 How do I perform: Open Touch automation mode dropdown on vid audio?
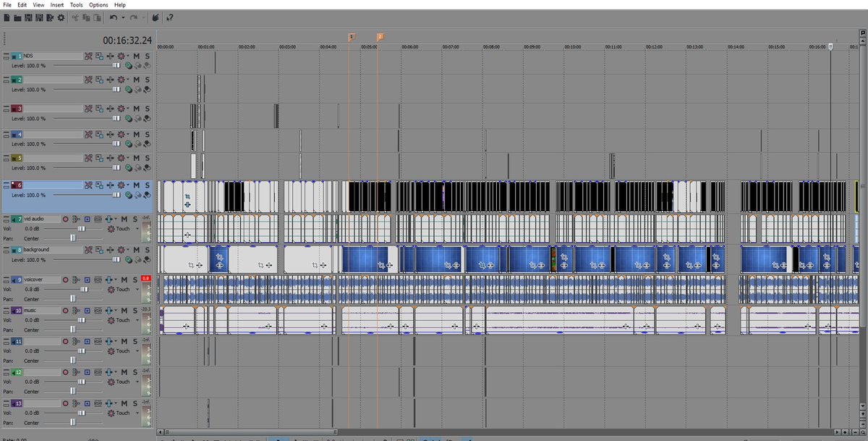click(137, 229)
